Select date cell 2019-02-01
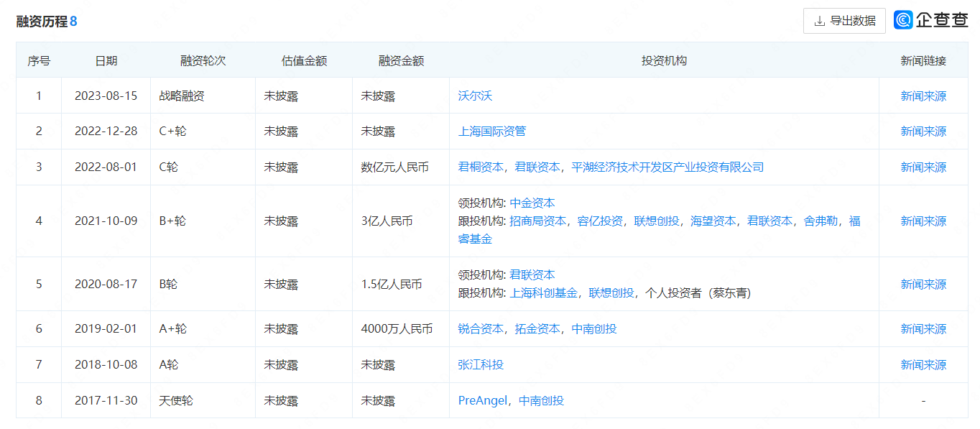Image resolution: width=980 pixels, height=429 pixels. point(106,329)
